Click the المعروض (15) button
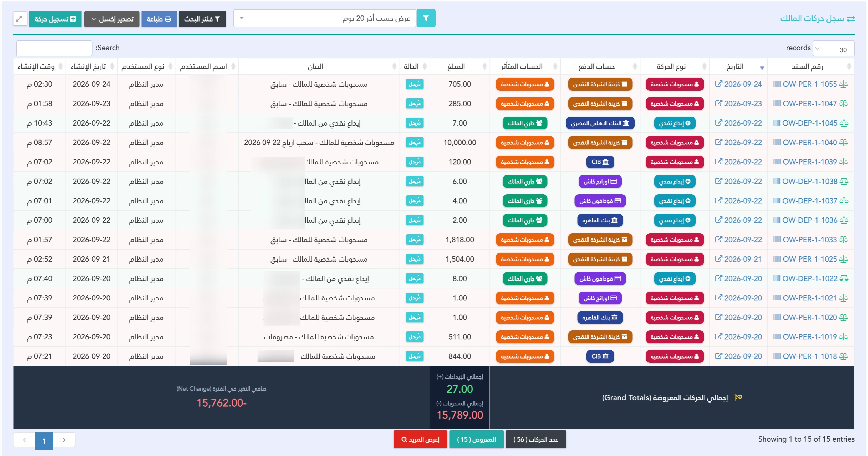This screenshot has height=456, width=868. [x=477, y=439]
